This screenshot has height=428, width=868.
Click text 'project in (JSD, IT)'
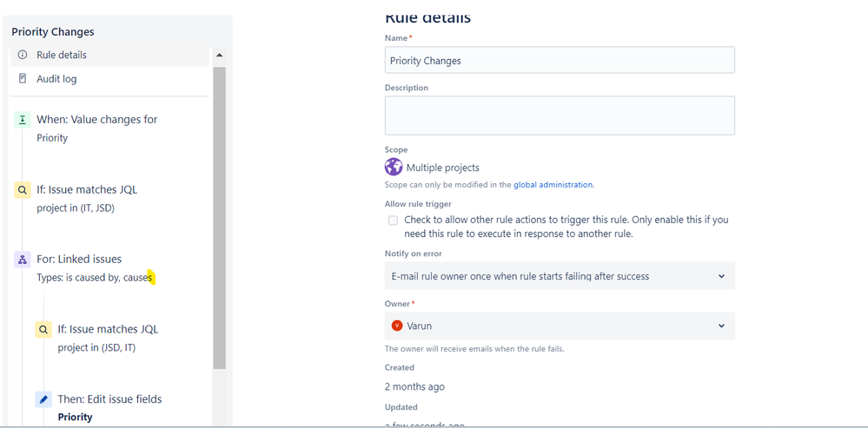point(96,348)
